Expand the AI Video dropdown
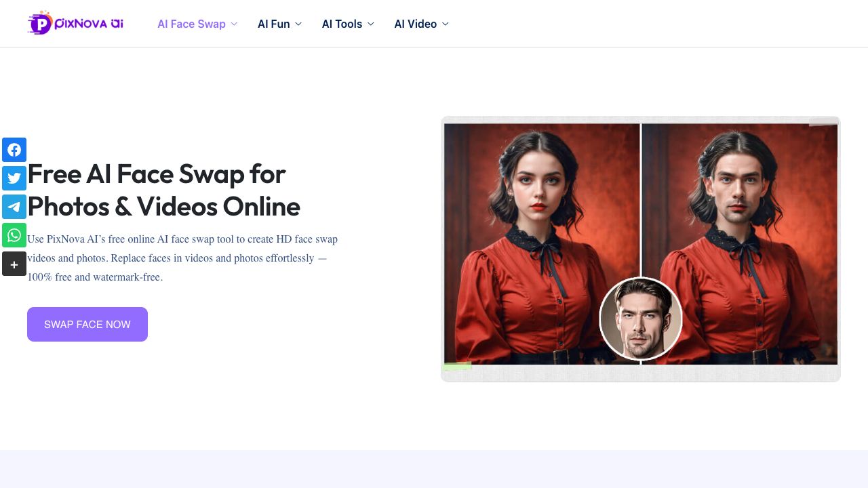Viewport: 868px width, 488px height. pos(421,24)
